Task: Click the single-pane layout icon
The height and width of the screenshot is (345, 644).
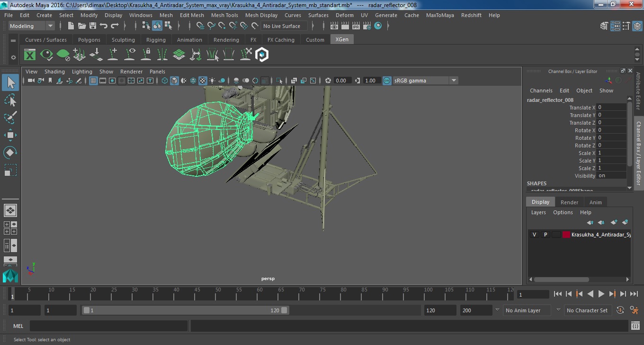Action: [10, 210]
